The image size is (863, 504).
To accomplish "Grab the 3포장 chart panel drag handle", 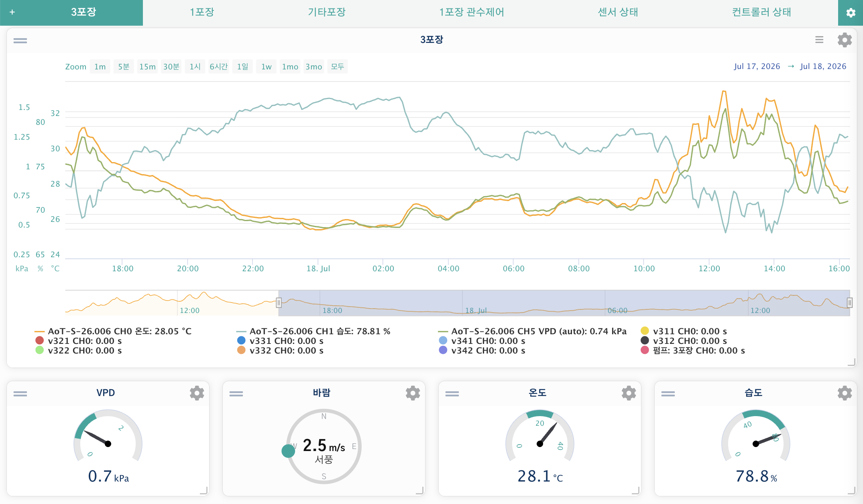I will [x=20, y=41].
